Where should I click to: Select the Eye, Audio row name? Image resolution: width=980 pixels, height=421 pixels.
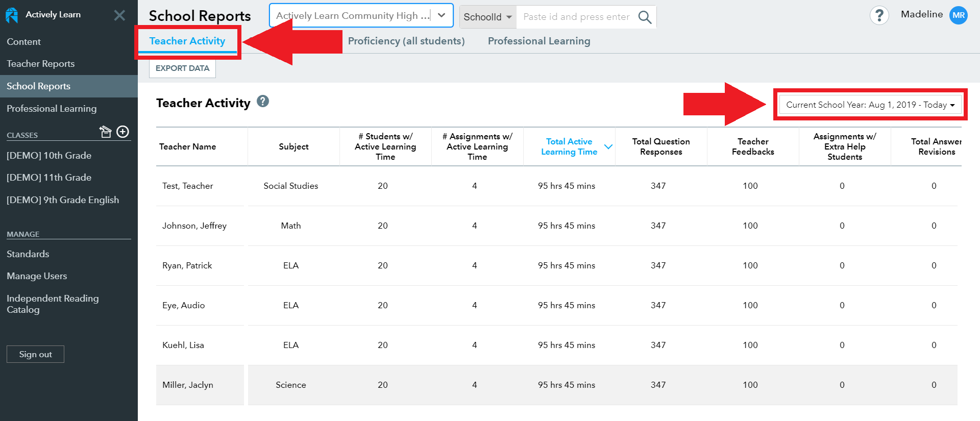click(183, 305)
